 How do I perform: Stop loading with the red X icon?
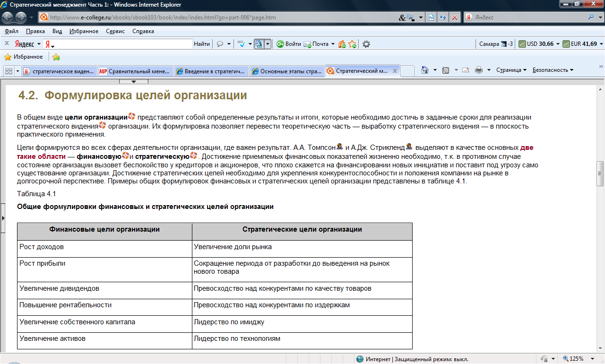click(455, 17)
